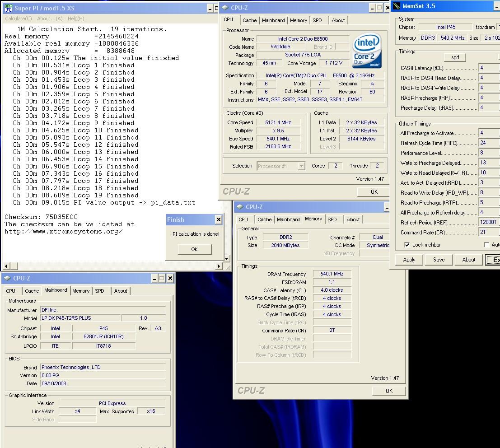
Task: Click the spd button in MemSet Timings
Action: [455, 57]
